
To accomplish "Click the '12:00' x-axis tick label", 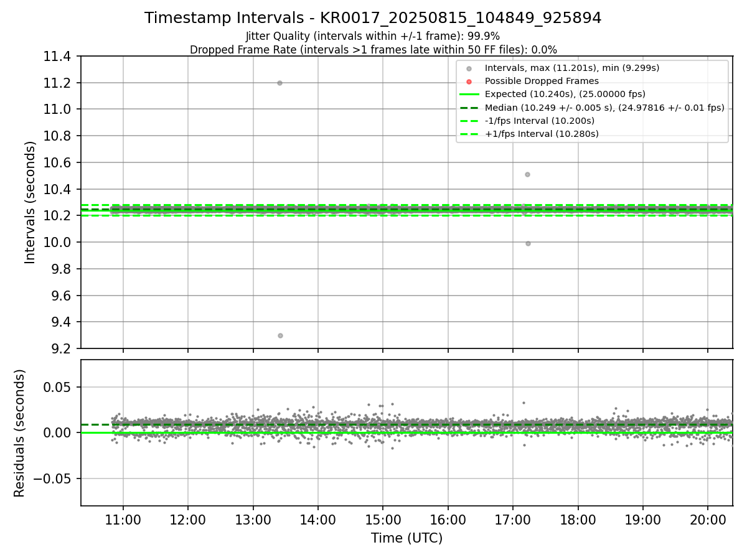I will click(187, 519).
